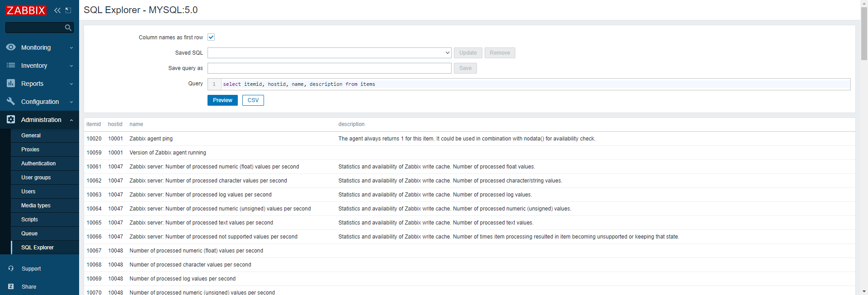
Task: Open the Media types menu item
Action: pyautogui.click(x=45, y=206)
